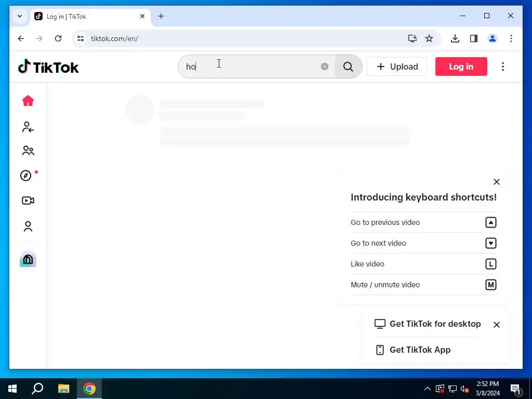Click the Upload button
The image size is (532, 399).
tap(397, 66)
